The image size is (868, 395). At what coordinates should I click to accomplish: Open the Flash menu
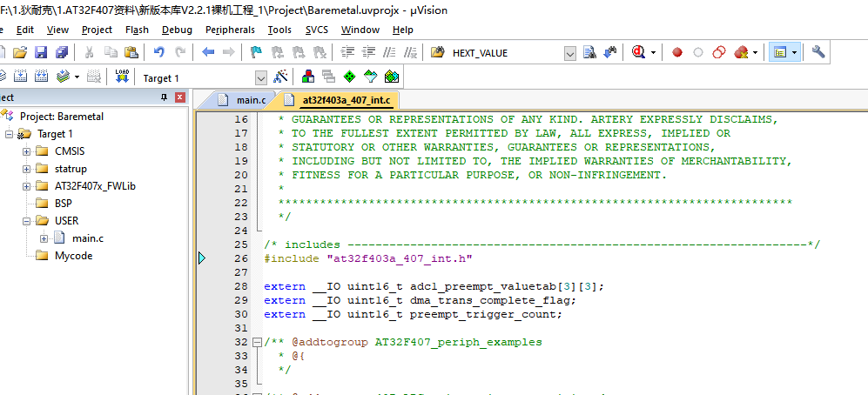click(x=137, y=30)
